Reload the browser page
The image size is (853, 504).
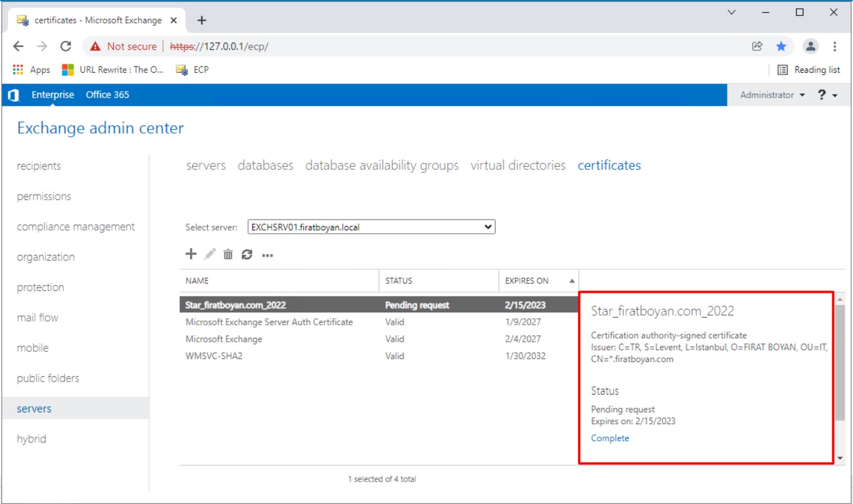pos(66,46)
